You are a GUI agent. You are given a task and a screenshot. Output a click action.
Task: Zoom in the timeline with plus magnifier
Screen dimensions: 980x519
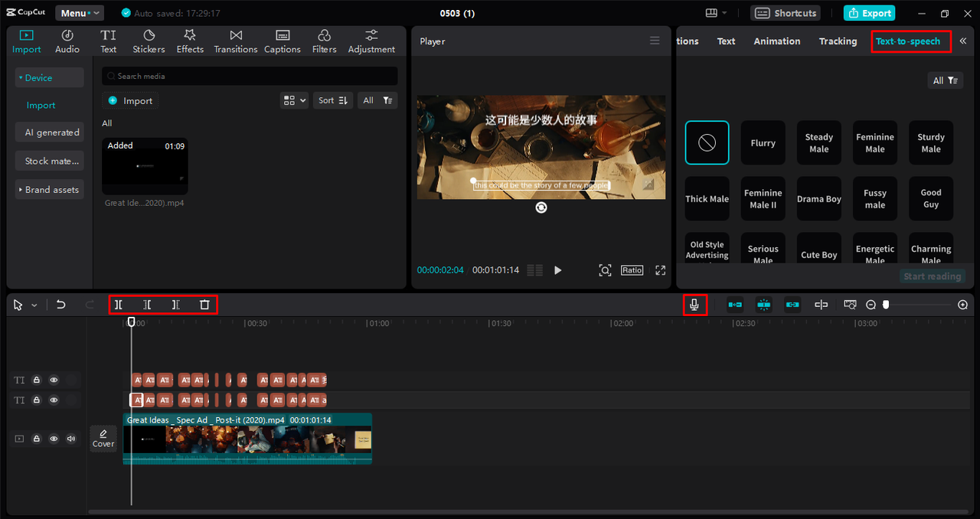coord(963,305)
